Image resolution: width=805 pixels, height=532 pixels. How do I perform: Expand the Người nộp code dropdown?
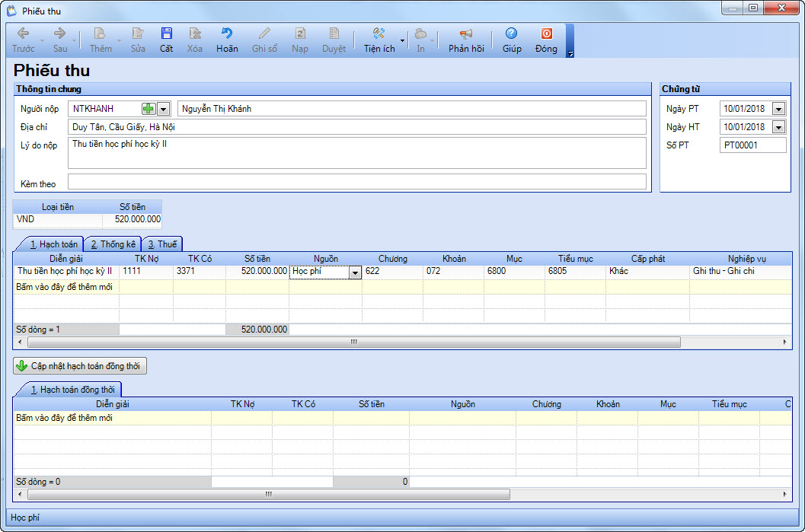[163, 109]
